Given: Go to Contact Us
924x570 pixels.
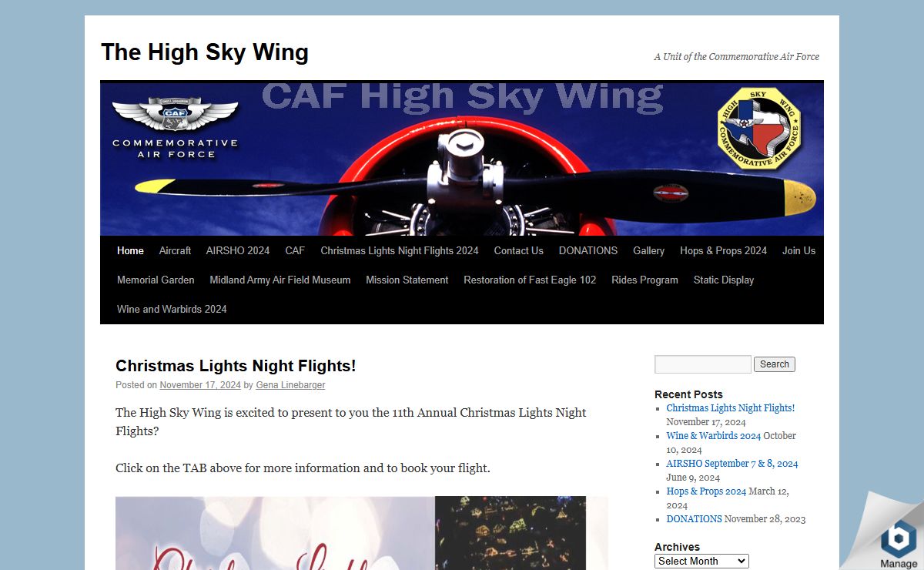Looking at the screenshot, I should (x=519, y=250).
